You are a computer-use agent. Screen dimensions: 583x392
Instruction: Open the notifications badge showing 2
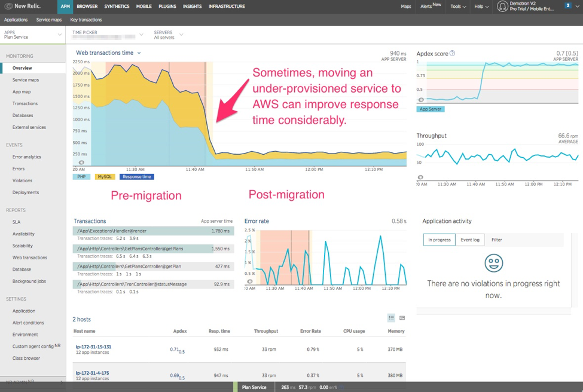click(x=567, y=5)
